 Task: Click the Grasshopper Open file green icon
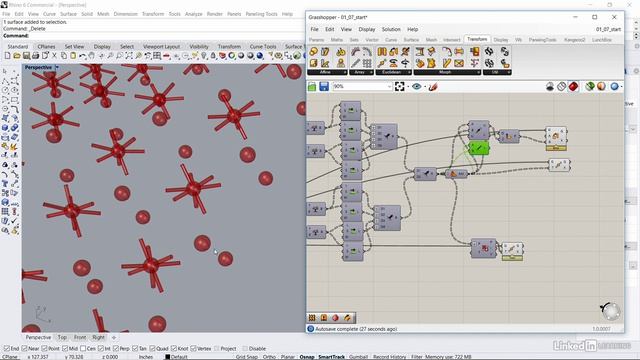point(312,87)
